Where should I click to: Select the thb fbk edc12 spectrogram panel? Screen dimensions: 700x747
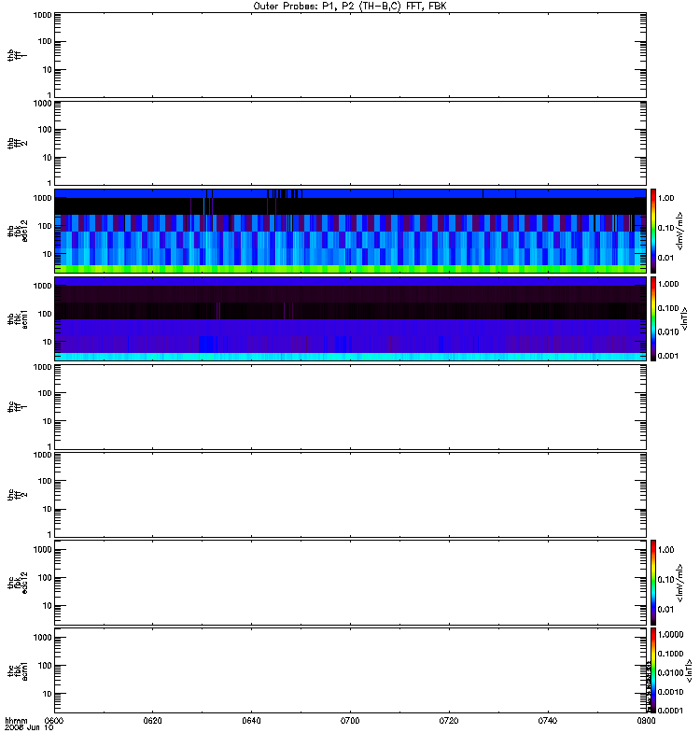pos(350,231)
